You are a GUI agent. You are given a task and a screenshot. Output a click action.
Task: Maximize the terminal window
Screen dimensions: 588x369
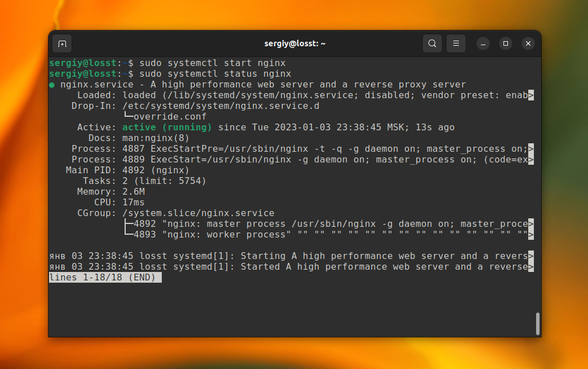click(506, 43)
